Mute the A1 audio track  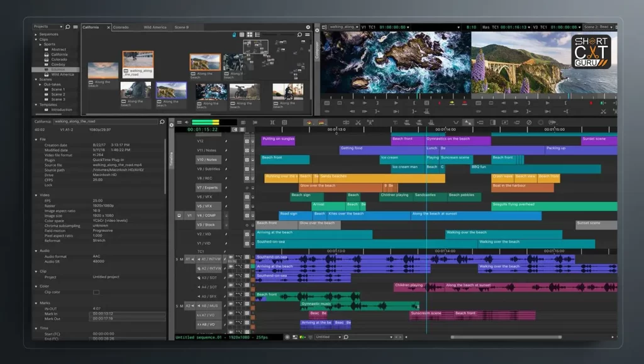click(x=182, y=260)
